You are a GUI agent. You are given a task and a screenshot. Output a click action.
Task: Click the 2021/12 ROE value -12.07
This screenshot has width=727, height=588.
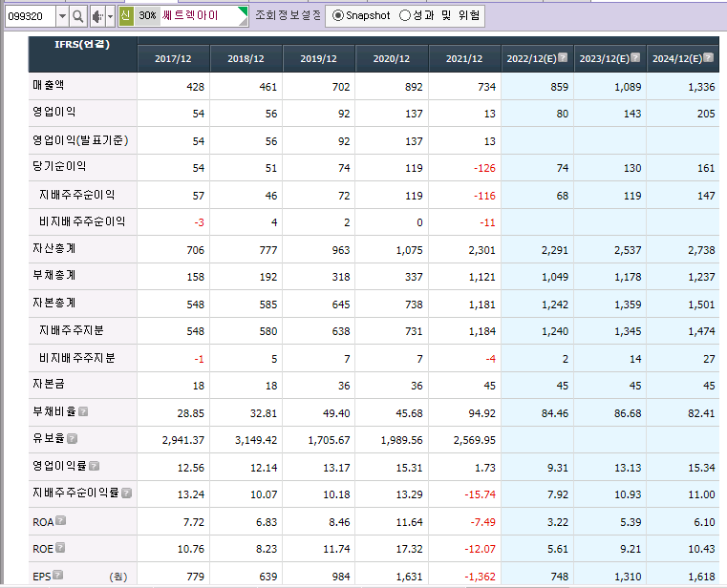(x=480, y=549)
